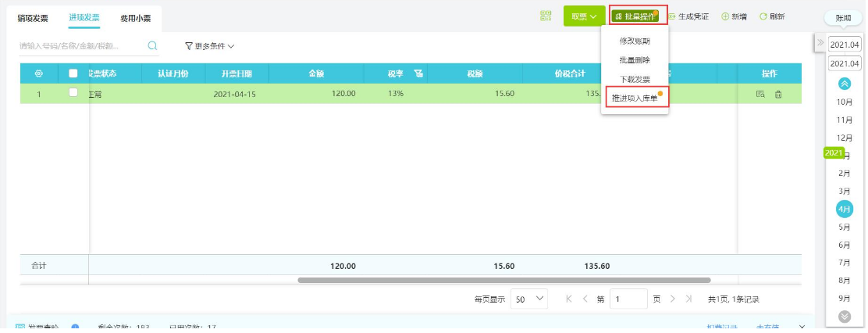Expand 更多条件 filter options
868x333 pixels.
210,46
